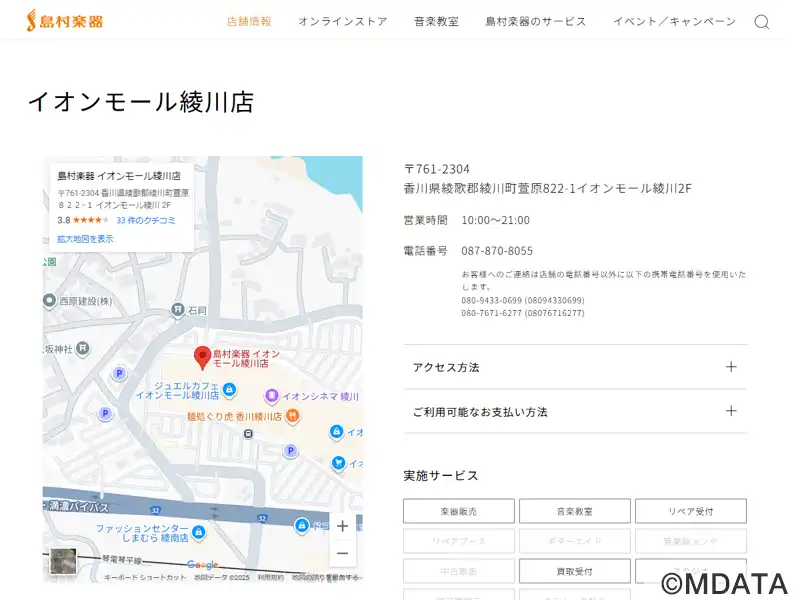Select the 音楽教室 service button under 実施サービス
800x600 pixels.
pos(574,511)
